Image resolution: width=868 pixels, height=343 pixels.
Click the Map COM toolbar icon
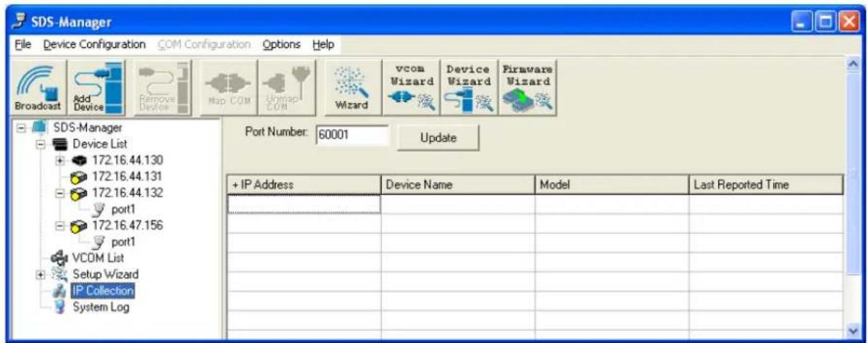coord(229,88)
